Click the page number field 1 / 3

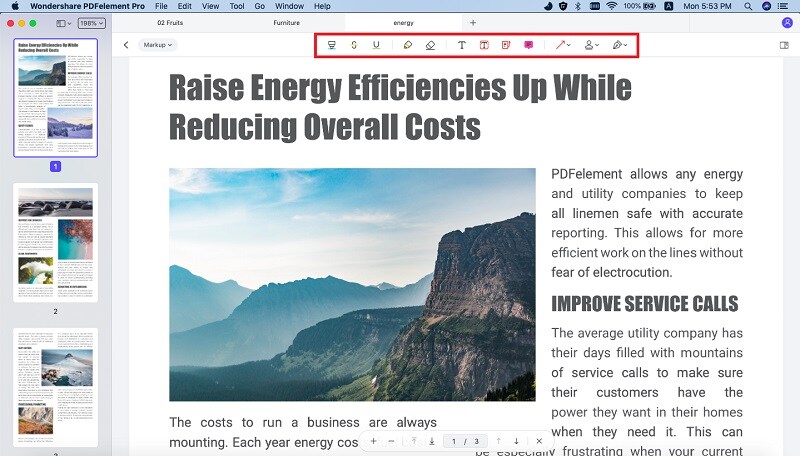[465, 441]
